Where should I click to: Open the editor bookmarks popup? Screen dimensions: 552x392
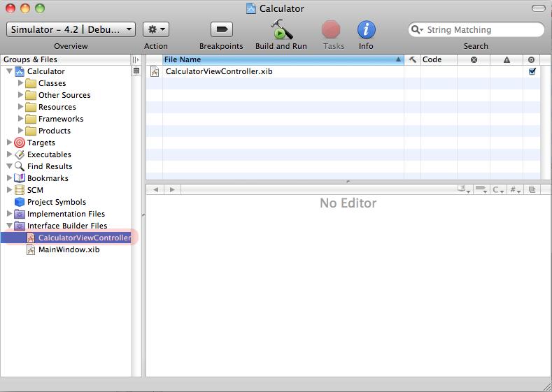coord(464,189)
